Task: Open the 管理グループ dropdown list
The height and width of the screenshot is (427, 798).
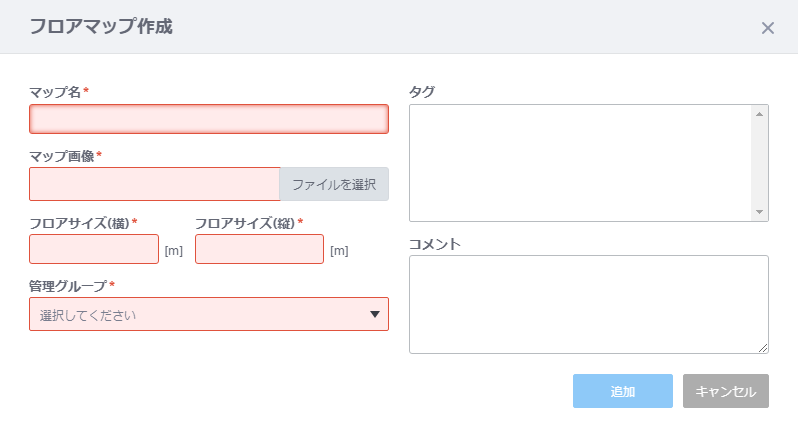Action: click(209, 314)
